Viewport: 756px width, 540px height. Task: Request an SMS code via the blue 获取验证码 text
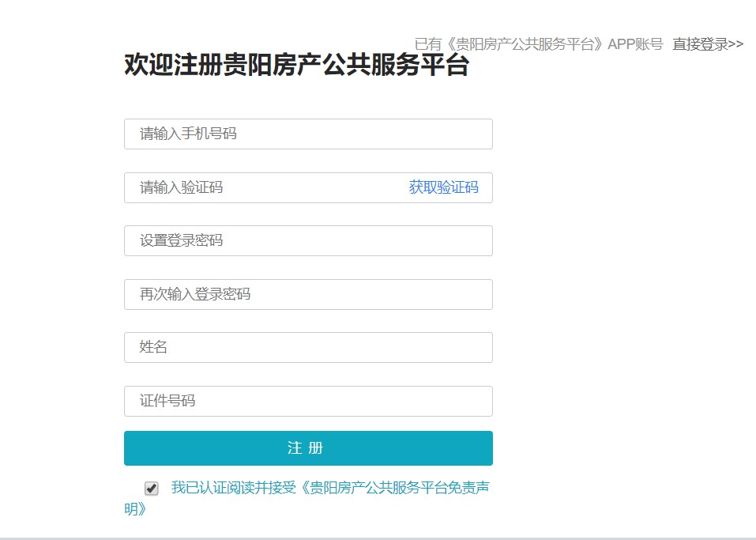[444, 187]
